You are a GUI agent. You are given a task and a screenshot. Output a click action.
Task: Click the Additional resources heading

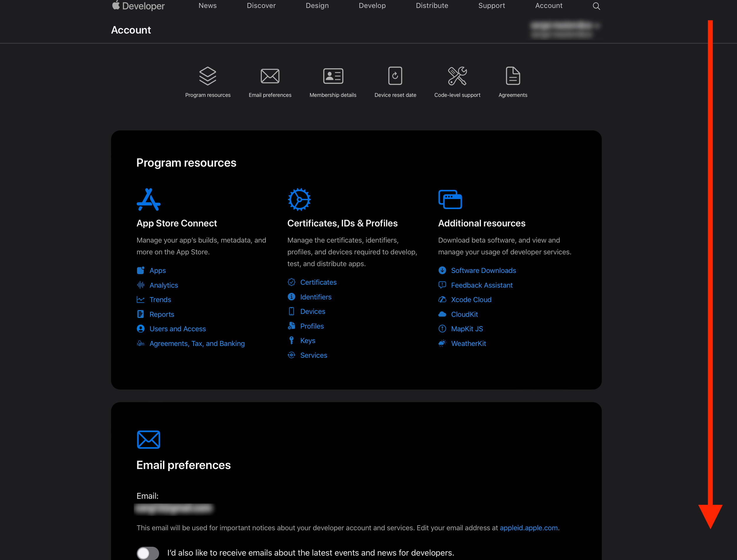click(482, 223)
